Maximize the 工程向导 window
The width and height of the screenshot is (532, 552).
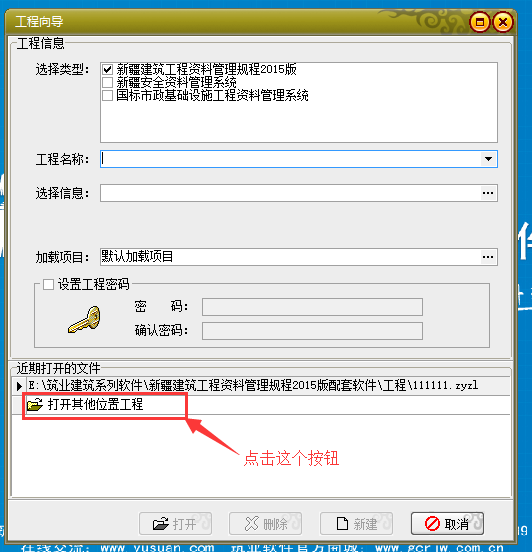pyautogui.click(x=480, y=23)
